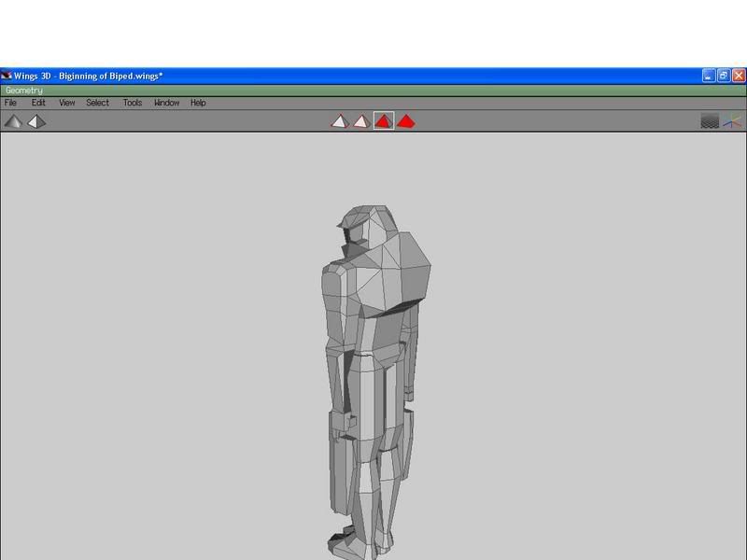Toggle orthographic view white pyramid icon
This screenshot has height=560, width=747.
pos(36,122)
